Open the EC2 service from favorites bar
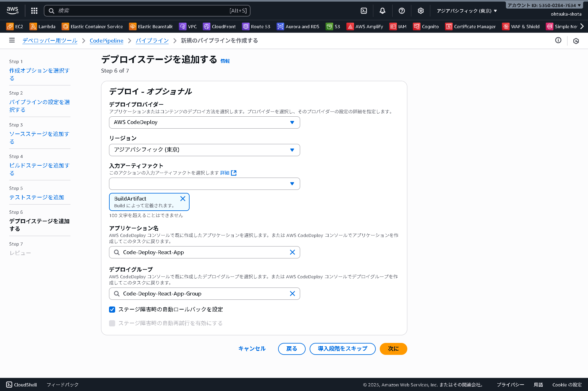 coord(15,26)
